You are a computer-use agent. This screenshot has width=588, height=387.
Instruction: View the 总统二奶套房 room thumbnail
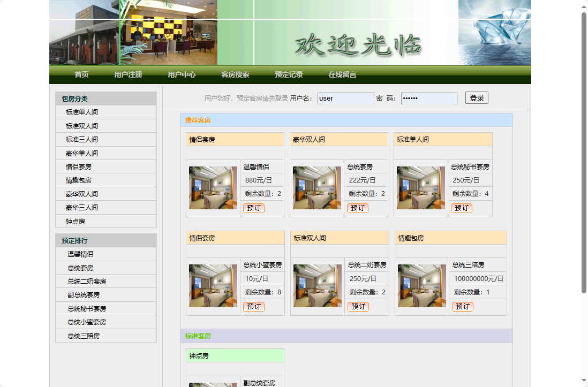[317, 285]
